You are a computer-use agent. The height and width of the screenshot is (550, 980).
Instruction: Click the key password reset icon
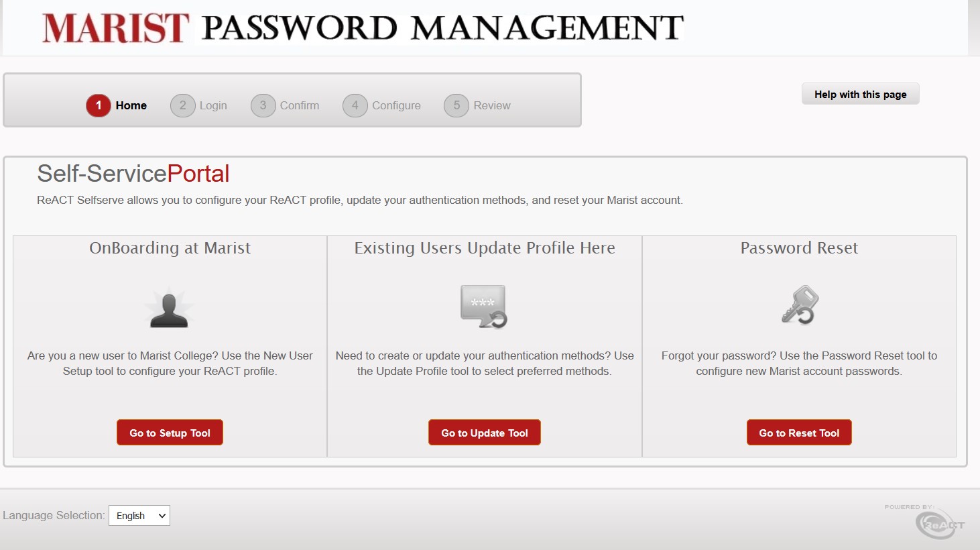coord(800,305)
